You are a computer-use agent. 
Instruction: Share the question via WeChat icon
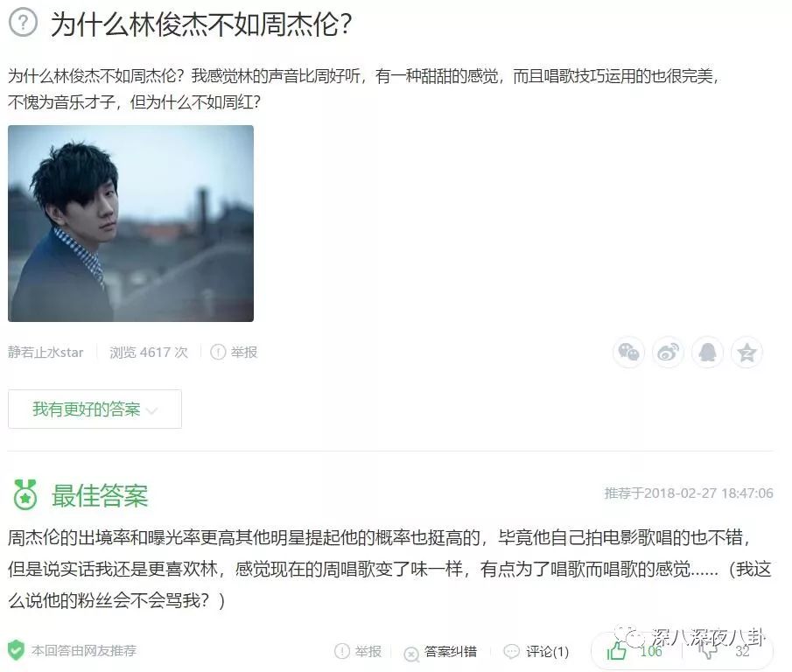point(628,352)
